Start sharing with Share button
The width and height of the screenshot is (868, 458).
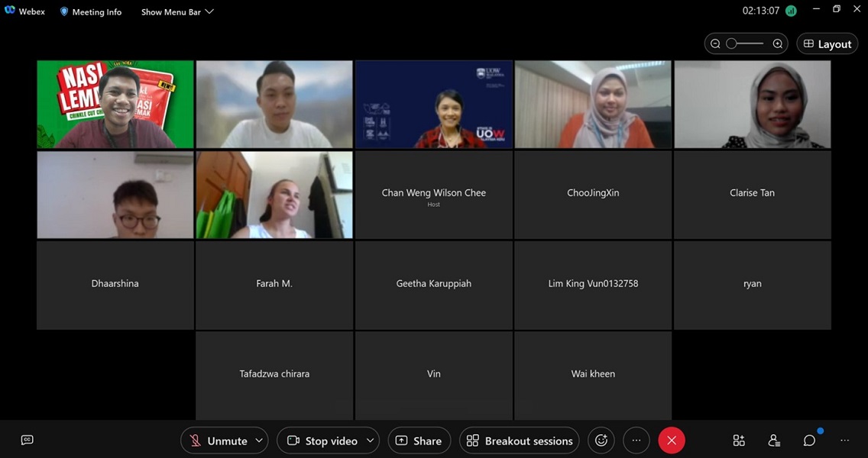tap(419, 440)
